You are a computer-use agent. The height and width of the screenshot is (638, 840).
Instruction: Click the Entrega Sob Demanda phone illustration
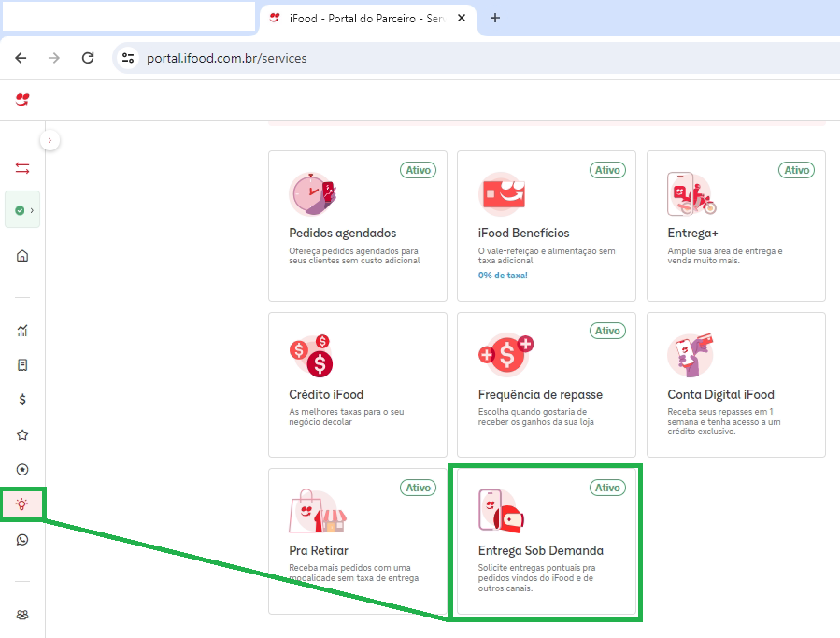coord(502,511)
